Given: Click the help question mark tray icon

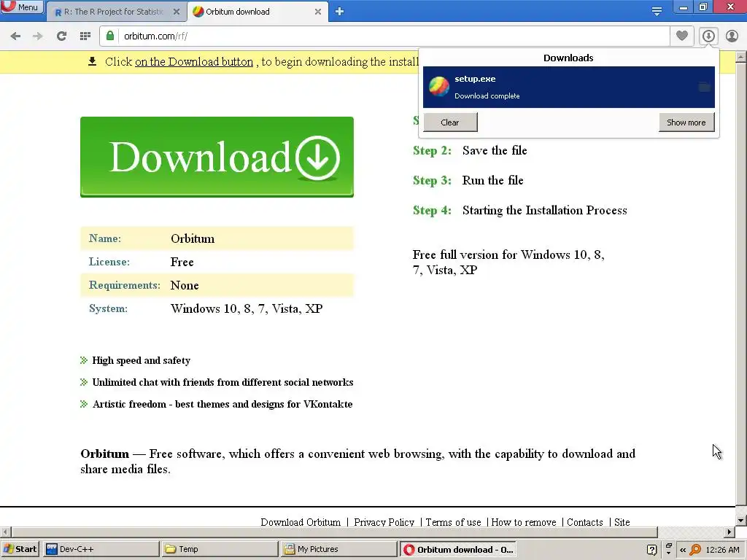Looking at the screenshot, I should pyautogui.click(x=651, y=550).
